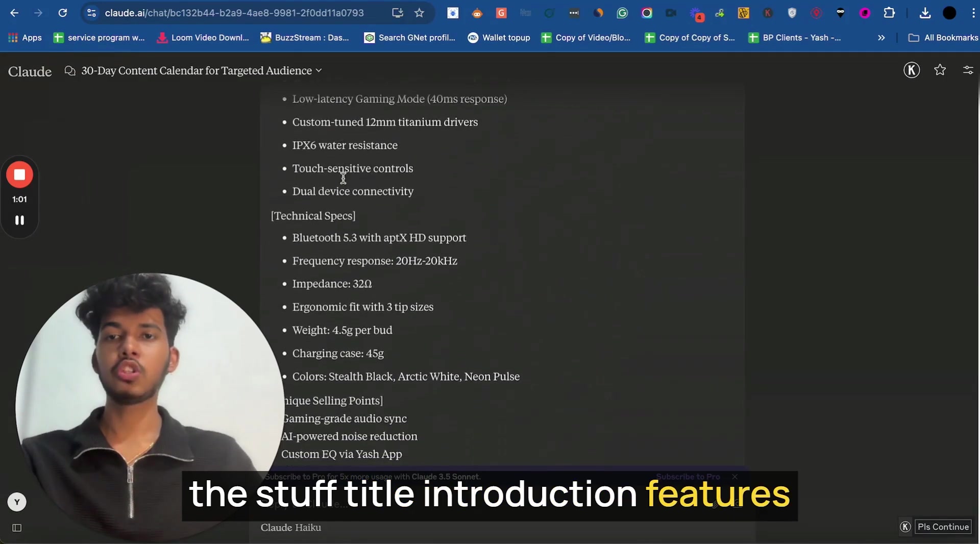Click 'Touch-sensitive controls' line

(x=353, y=168)
